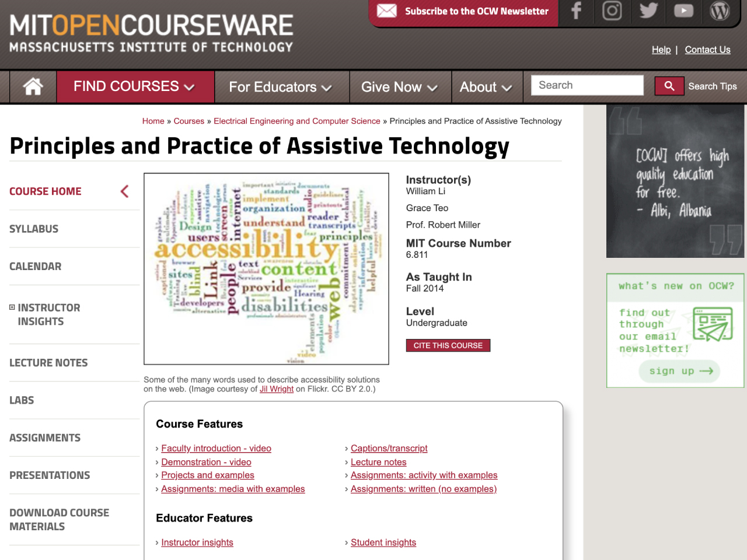Click the email newsletter paper-plane icon
Viewport: 747px width, 560px height.
point(713,324)
